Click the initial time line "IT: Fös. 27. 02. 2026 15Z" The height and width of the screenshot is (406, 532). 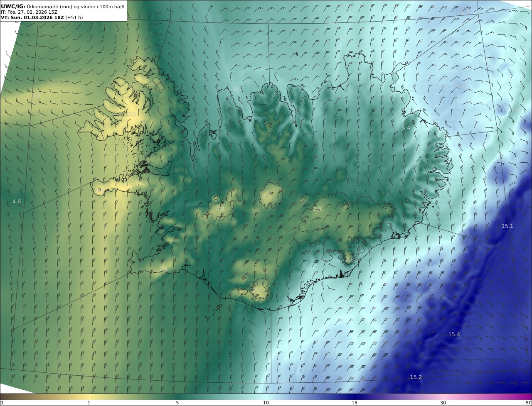tap(29, 12)
